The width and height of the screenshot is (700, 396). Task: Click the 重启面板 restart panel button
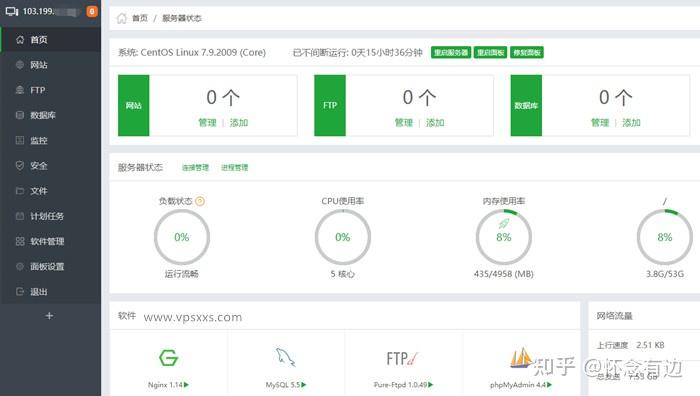[490, 53]
